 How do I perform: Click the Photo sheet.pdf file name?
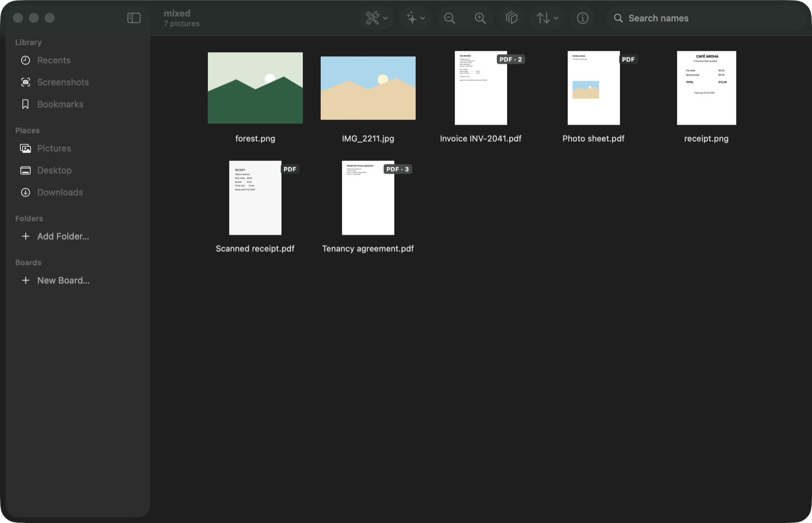click(593, 139)
